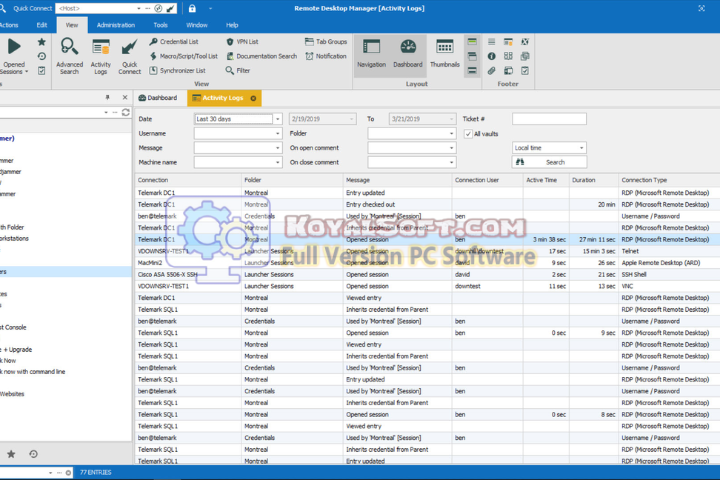Sort by Connection column header
Image resolution: width=720 pixels, height=480 pixels.
point(188,180)
